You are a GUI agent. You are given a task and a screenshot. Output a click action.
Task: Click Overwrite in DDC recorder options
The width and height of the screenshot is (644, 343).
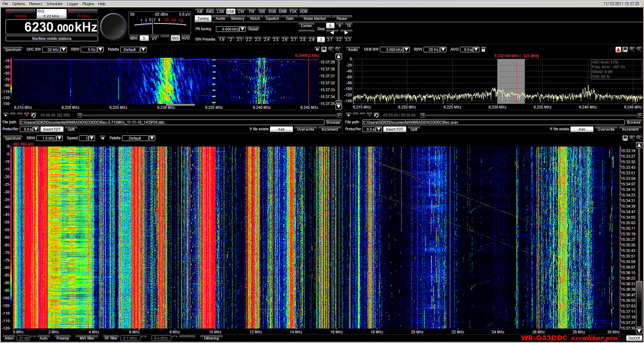305,129
